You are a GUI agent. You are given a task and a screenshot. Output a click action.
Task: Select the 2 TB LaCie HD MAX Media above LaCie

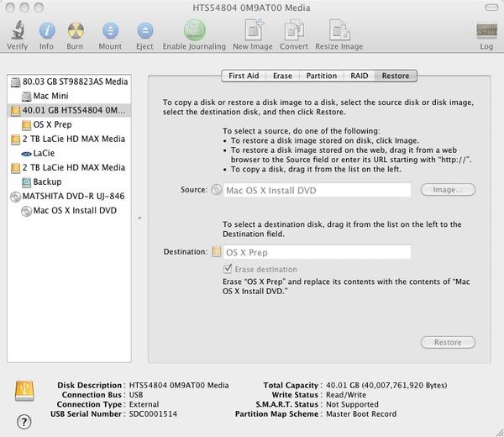tap(69, 139)
